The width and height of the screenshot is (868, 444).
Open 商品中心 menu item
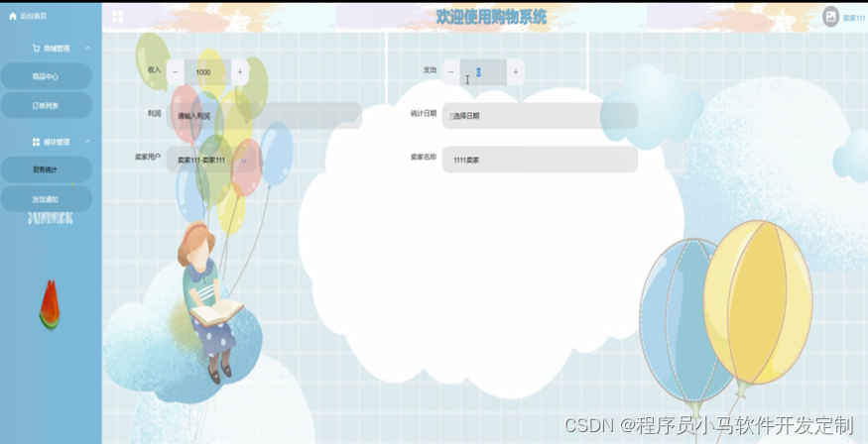coord(46,76)
